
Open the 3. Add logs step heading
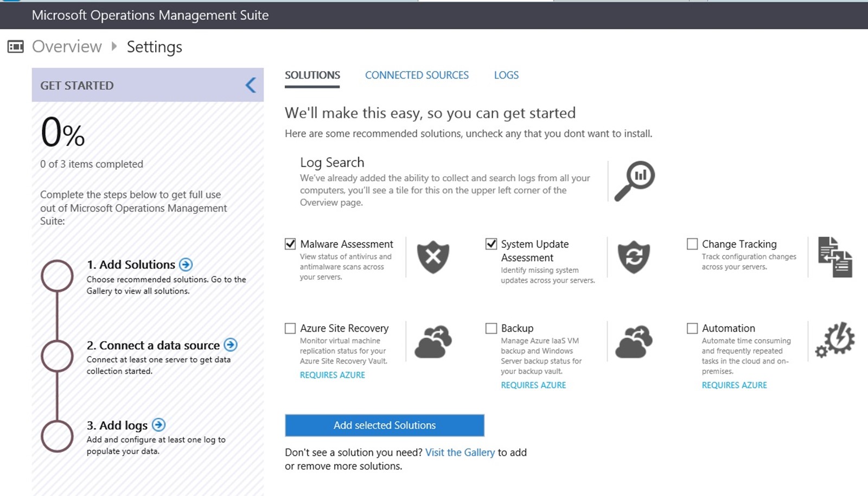[x=117, y=425]
